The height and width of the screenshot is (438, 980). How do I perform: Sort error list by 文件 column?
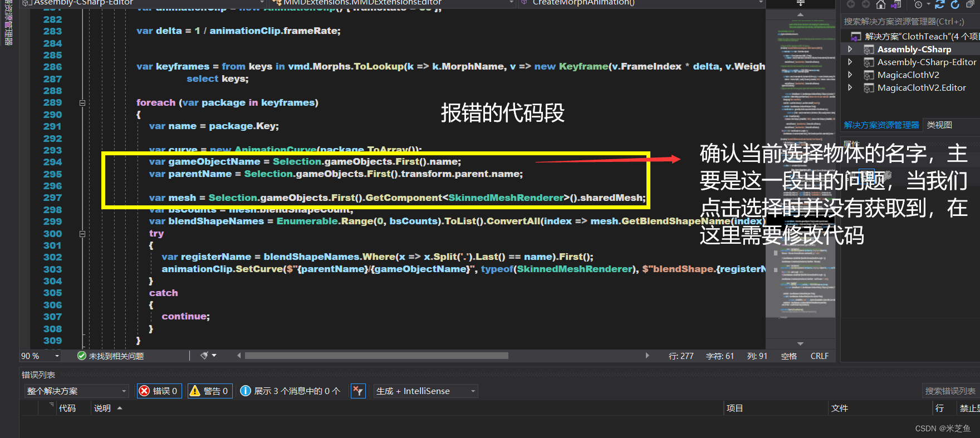tap(840, 409)
